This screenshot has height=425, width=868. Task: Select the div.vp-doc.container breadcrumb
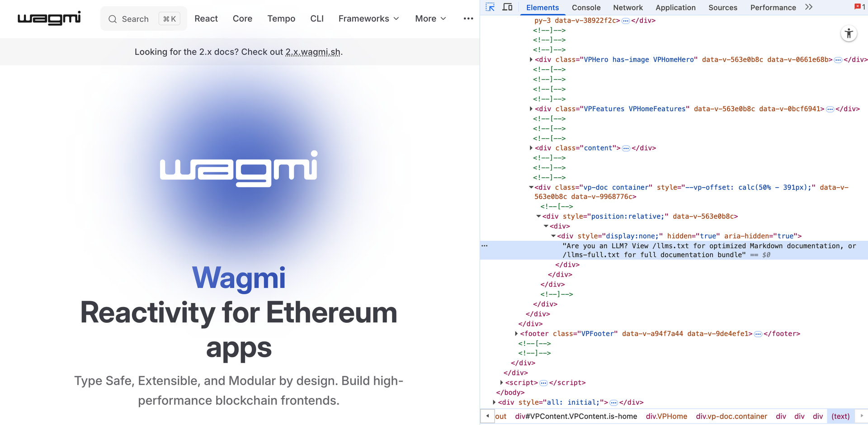pos(731,416)
